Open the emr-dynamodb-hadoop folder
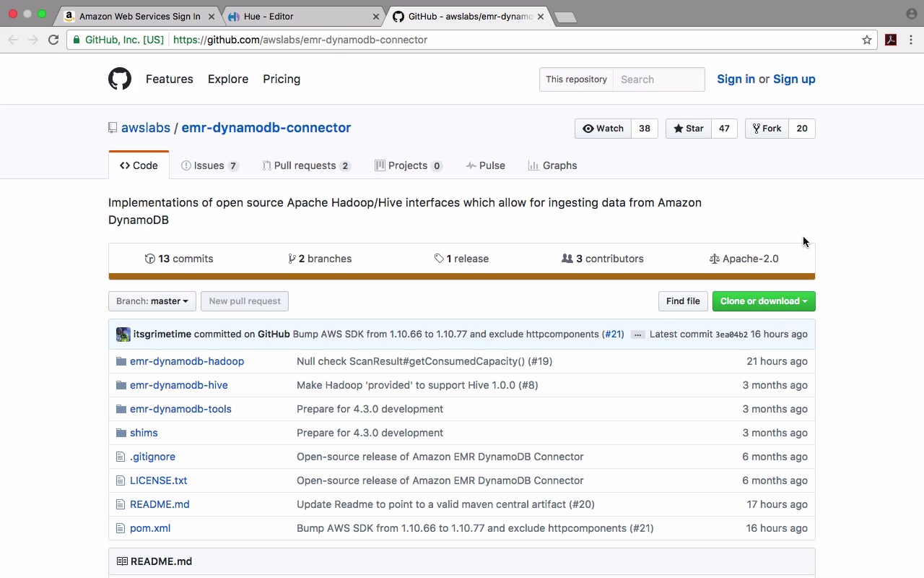This screenshot has height=578, width=924. click(187, 361)
